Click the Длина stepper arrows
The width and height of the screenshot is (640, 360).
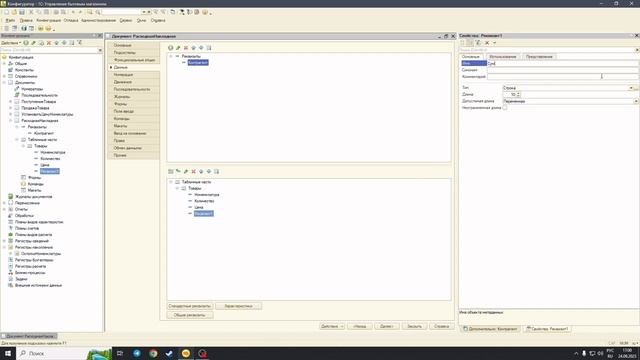(x=518, y=95)
